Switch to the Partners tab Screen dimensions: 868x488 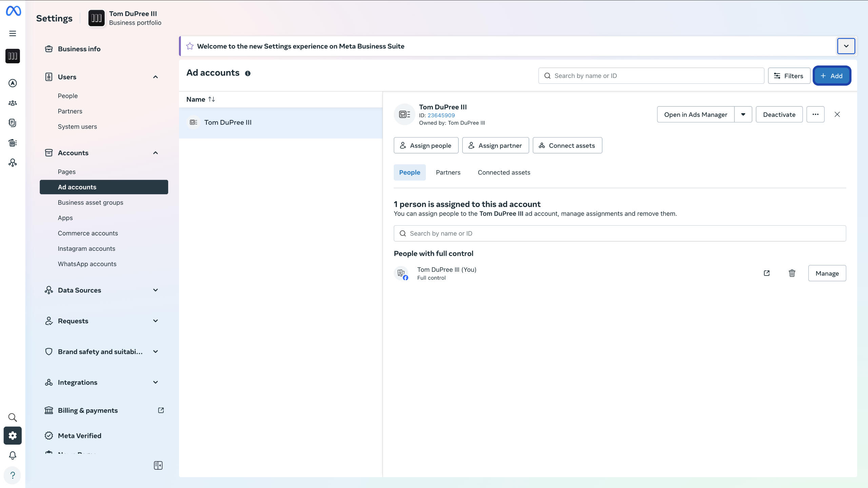pos(448,172)
